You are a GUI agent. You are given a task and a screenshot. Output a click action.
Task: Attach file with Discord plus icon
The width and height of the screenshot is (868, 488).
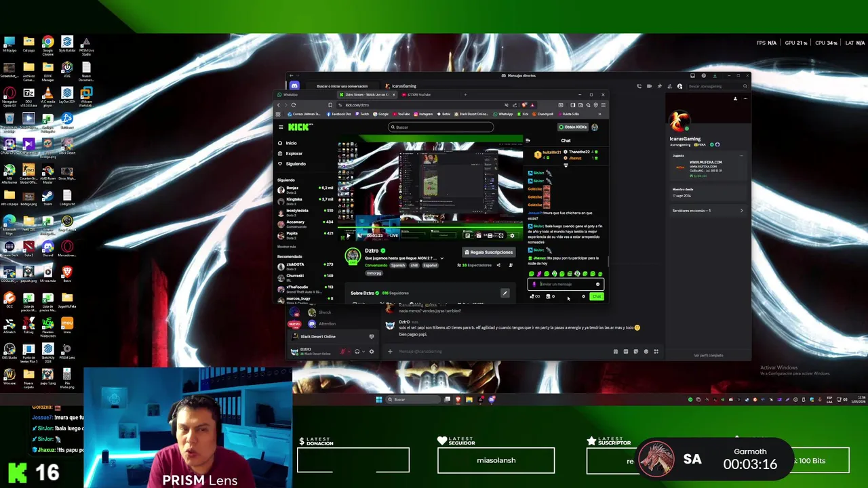390,352
